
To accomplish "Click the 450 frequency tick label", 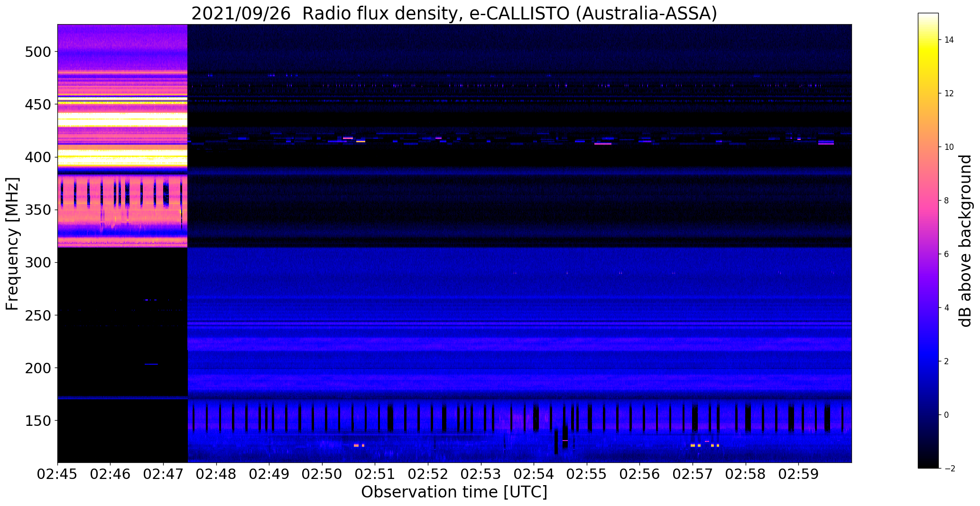I will click(37, 104).
